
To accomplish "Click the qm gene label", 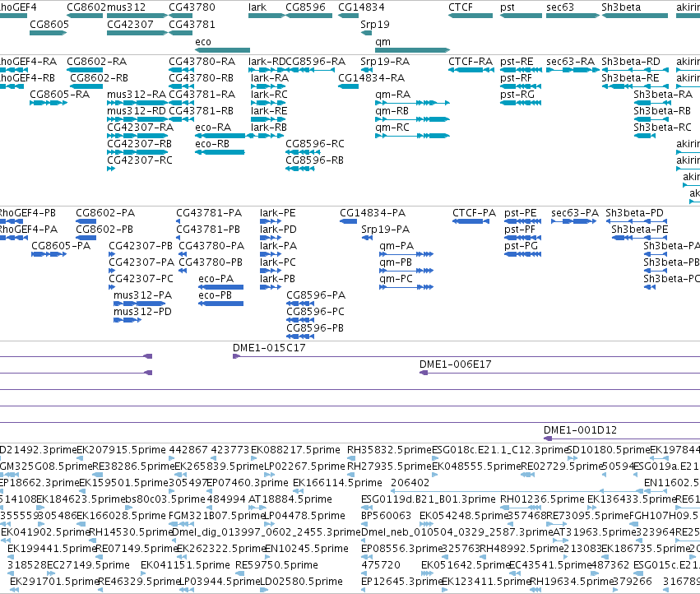I will [382, 42].
